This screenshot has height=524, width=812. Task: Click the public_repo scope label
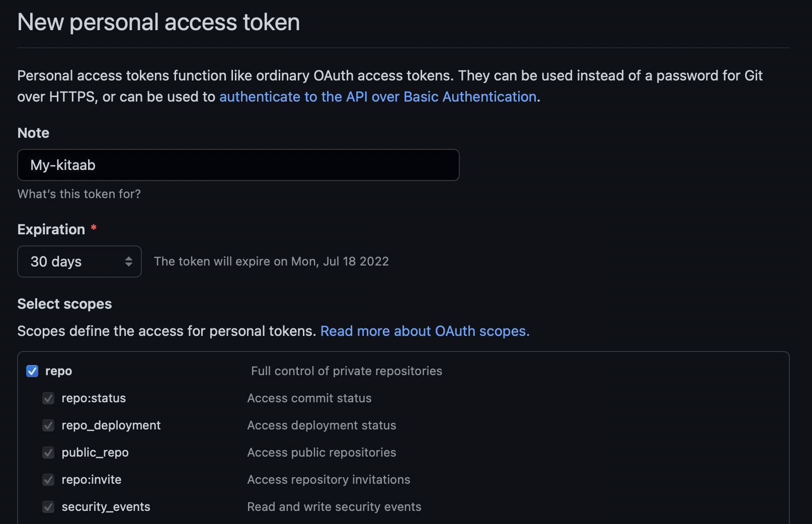tap(95, 453)
